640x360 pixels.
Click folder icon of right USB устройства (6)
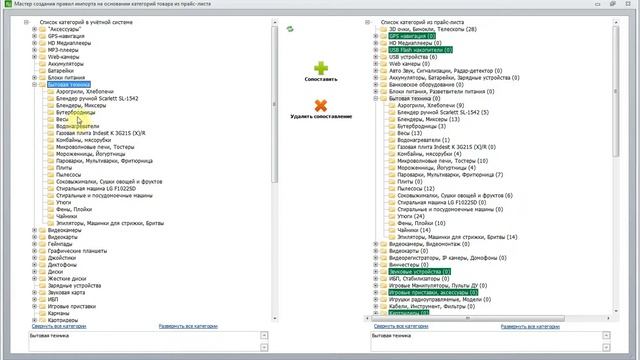tap(384, 57)
